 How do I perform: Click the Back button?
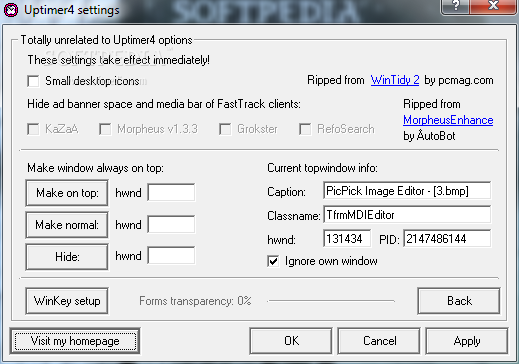(459, 301)
